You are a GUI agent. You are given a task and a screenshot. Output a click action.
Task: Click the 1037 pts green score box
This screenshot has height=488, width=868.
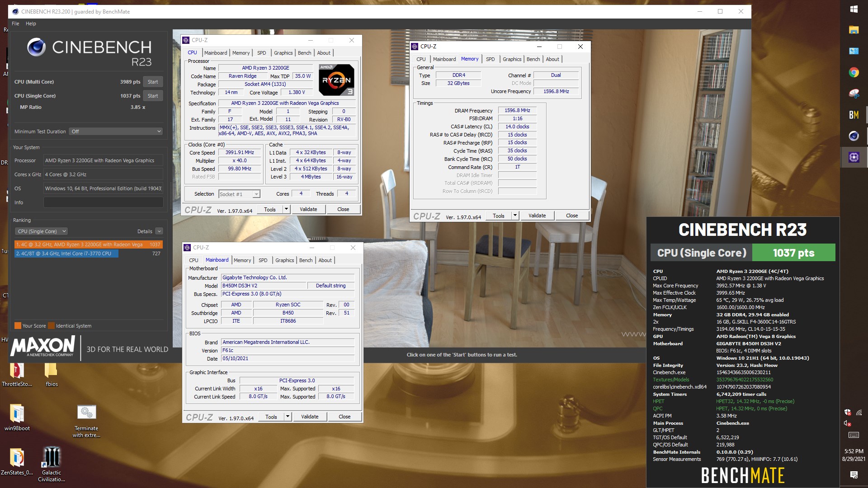(793, 253)
